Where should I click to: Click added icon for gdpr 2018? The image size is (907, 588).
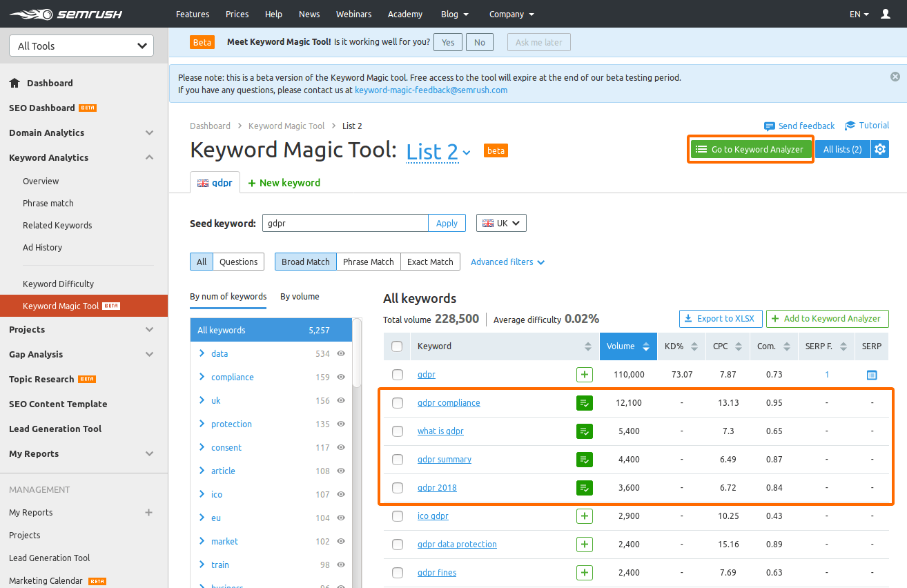585,488
